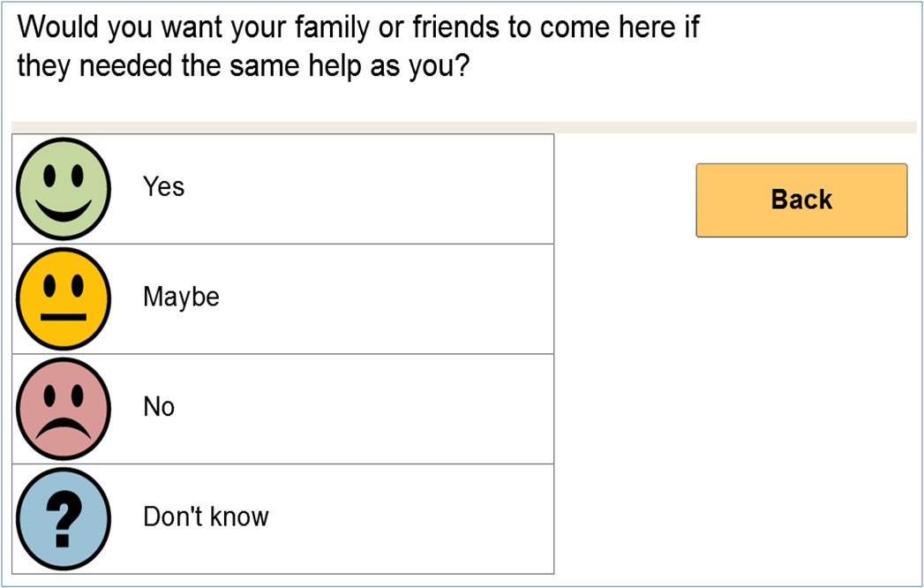Choose the red sad face icon
This screenshot has height=588, width=924.
[63, 409]
